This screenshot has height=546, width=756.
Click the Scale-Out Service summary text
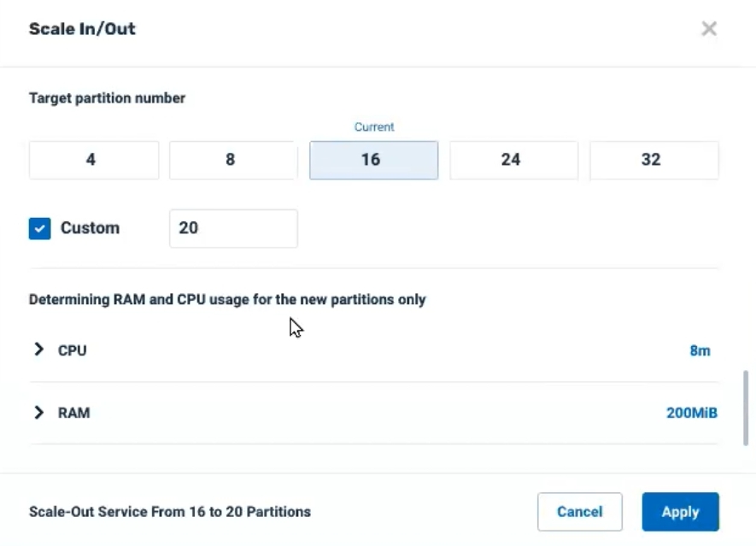[170, 512]
